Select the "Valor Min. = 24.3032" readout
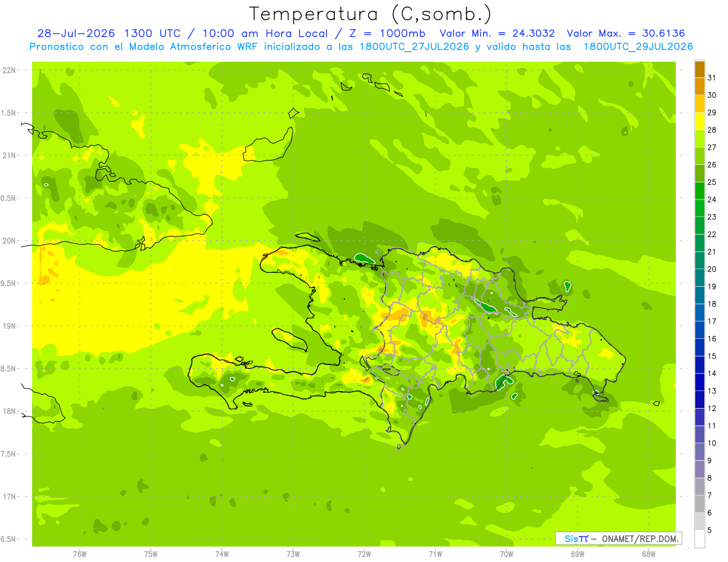The width and height of the screenshot is (728, 562). (x=497, y=33)
